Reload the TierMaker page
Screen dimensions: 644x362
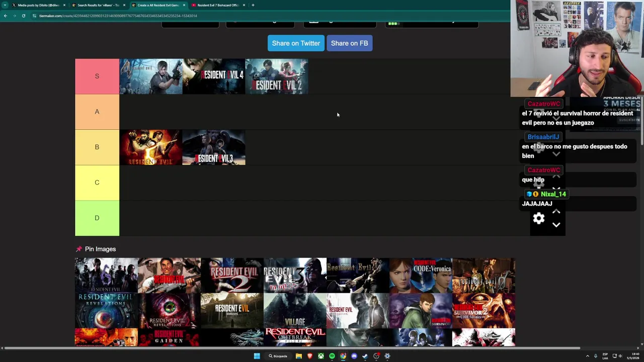(x=23, y=16)
